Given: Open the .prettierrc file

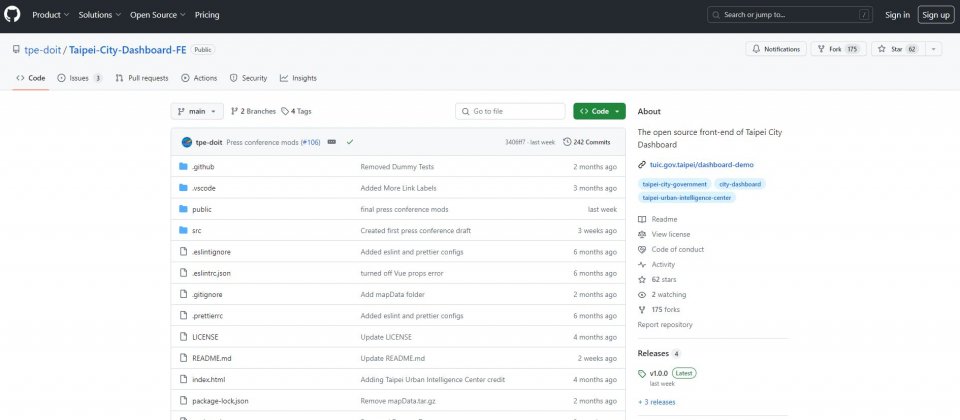Looking at the screenshot, I should coord(206,316).
